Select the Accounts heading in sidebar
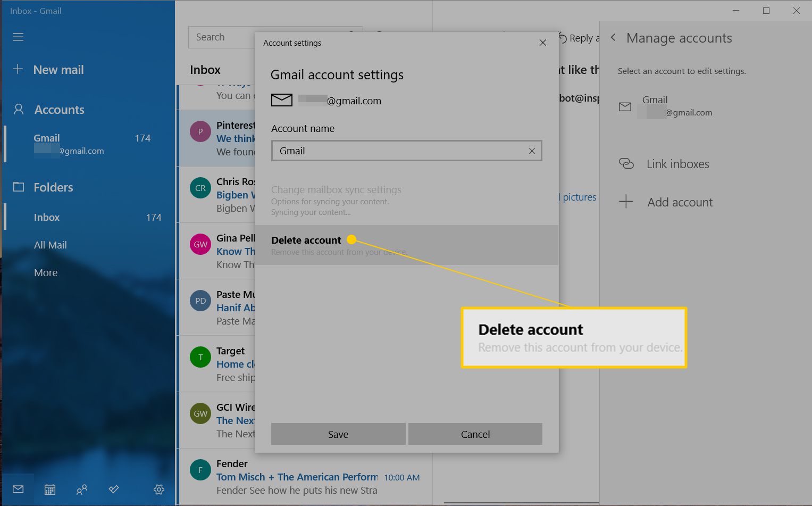 pyautogui.click(x=60, y=110)
